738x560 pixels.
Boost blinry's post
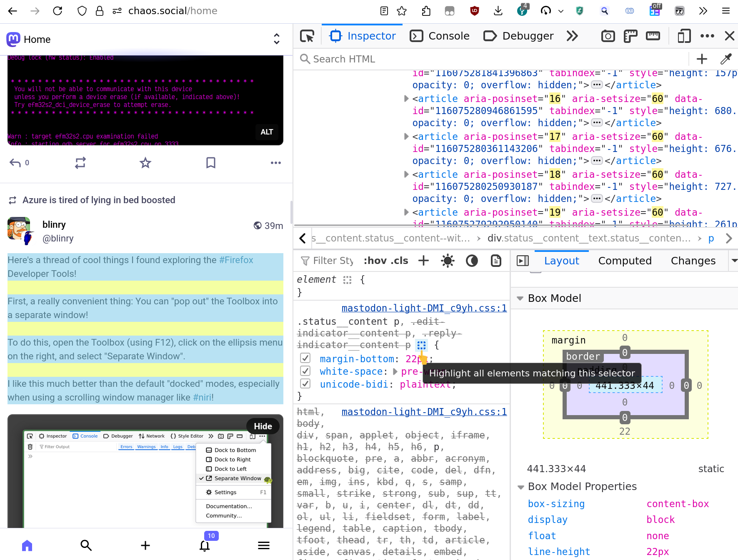pos(80,163)
